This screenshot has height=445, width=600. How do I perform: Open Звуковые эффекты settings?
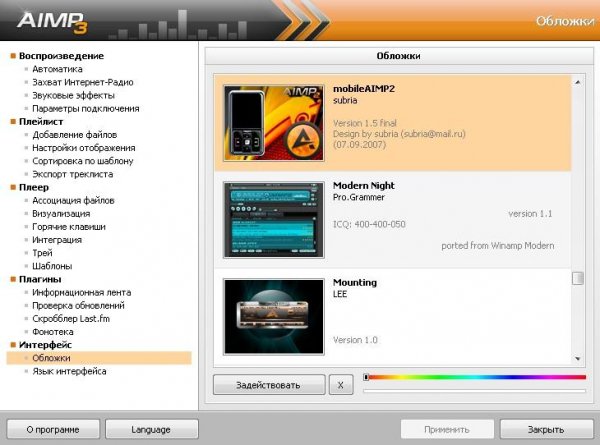pyautogui.click(x=73, y=95)
